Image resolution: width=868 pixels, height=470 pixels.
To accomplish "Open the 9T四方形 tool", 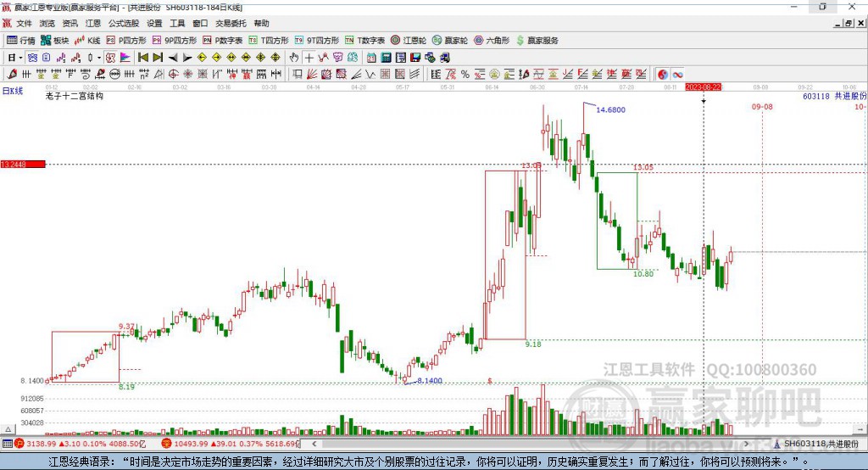I will coord(317,41).
